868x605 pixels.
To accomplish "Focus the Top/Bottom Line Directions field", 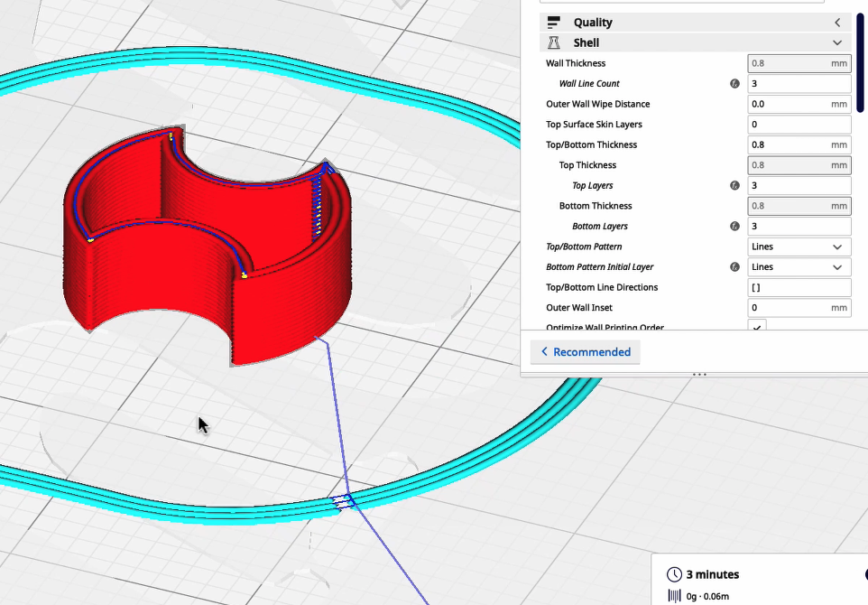I will [799, 287].
